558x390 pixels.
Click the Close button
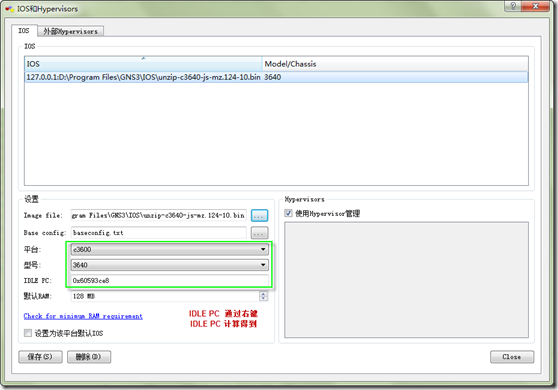512,357
